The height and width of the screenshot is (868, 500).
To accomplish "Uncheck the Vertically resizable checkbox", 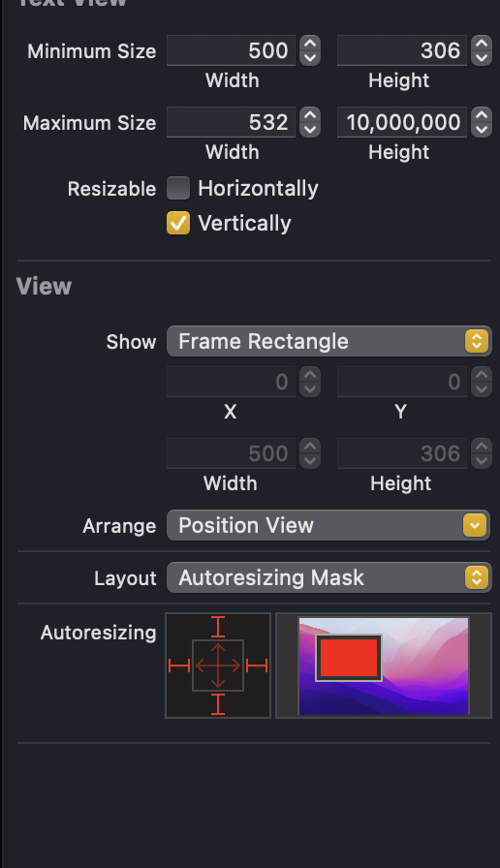I will click(178, 223).
